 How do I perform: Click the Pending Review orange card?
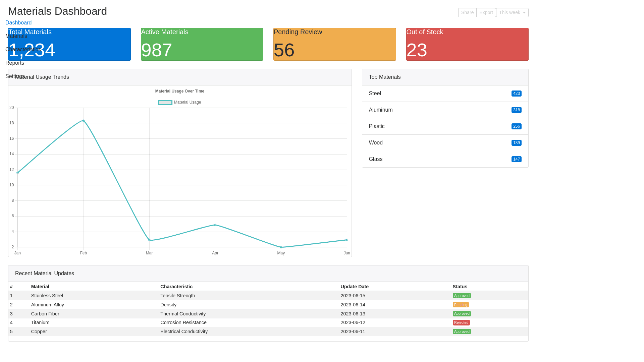[x=334, y=44]
